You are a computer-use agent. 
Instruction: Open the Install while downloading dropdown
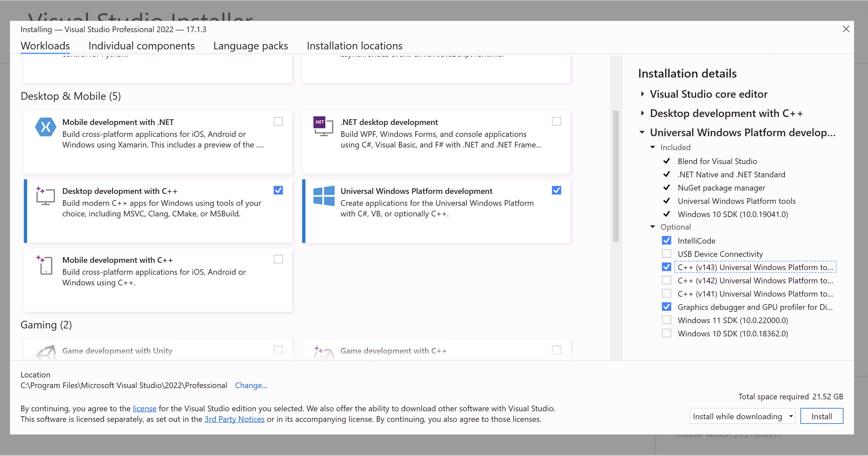pos(742,416)
